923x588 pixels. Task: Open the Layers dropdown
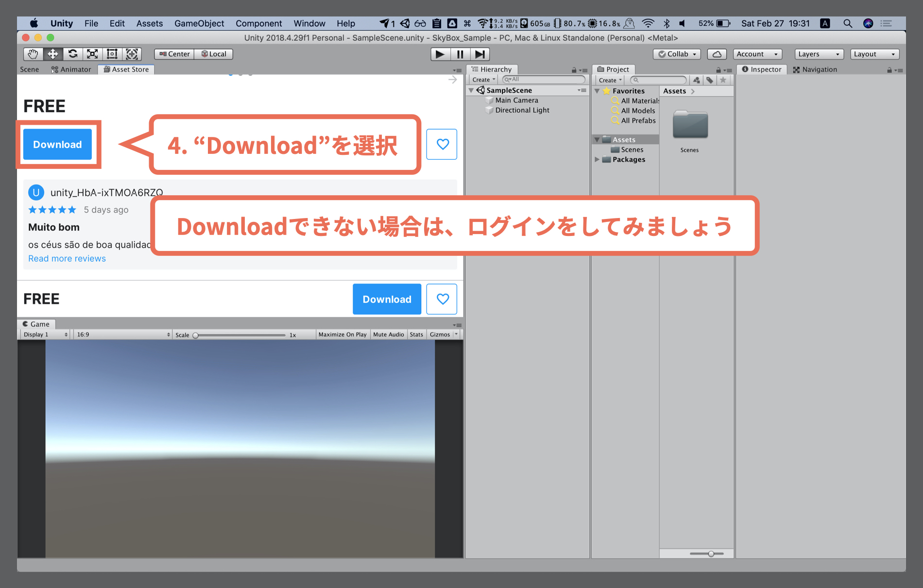tap(819, 54)
